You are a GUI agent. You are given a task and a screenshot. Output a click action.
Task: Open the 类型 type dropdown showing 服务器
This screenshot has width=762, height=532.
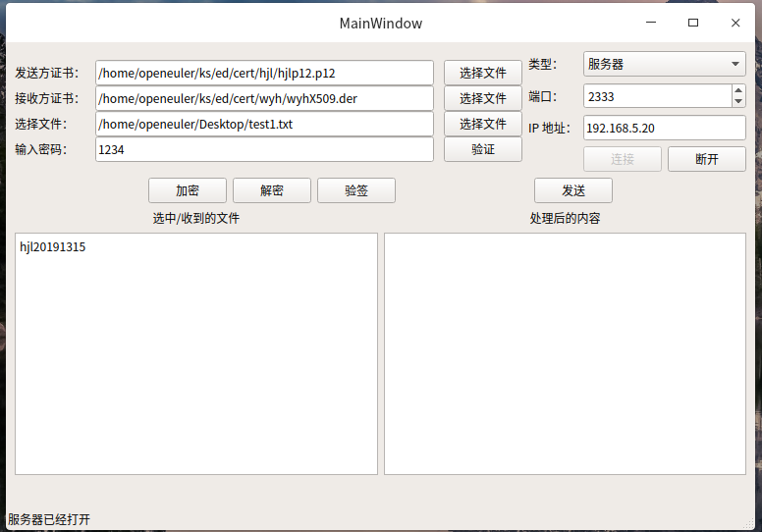pyautogui.click(x=665, y=64)
